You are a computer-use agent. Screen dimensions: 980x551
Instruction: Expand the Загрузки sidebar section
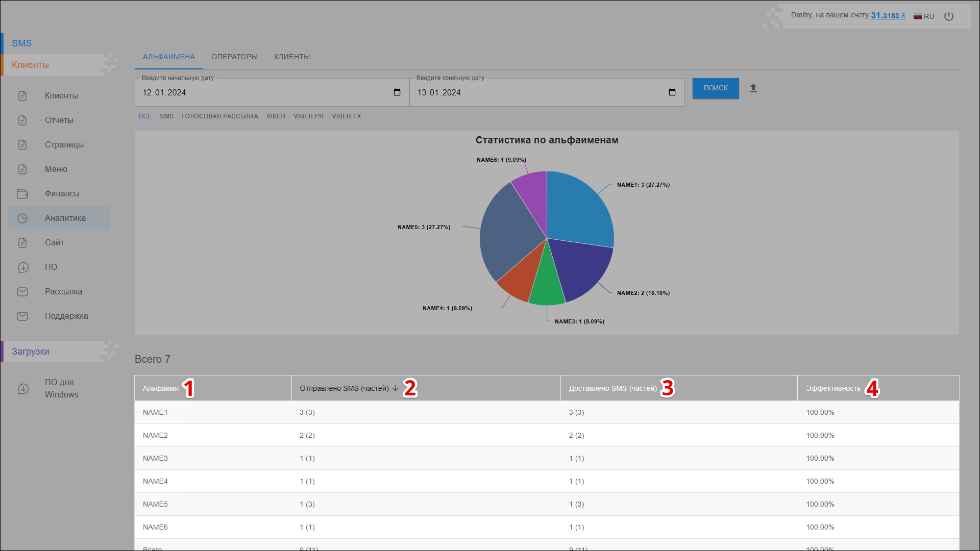[31, 352]
